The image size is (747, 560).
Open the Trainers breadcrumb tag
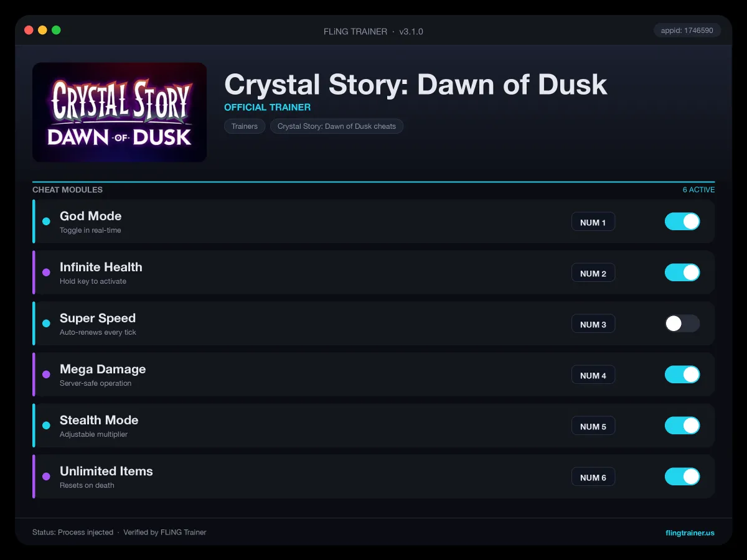245,126
